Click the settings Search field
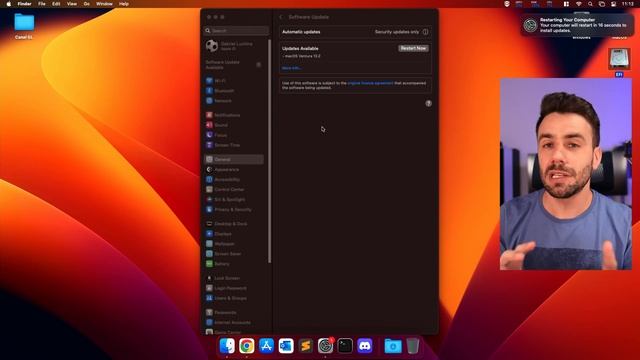 237,31
